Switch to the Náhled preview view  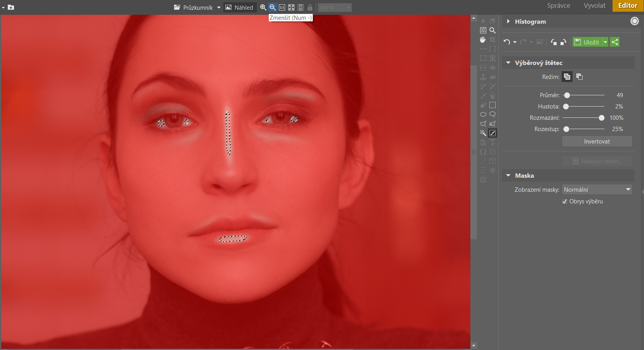click(240, 7)
